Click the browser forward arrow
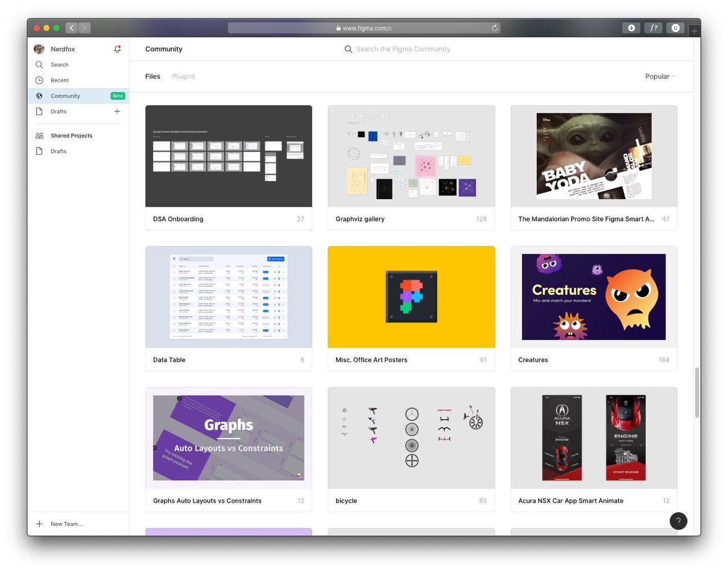Viewport: 728px width, 572px height. (84, 28)
